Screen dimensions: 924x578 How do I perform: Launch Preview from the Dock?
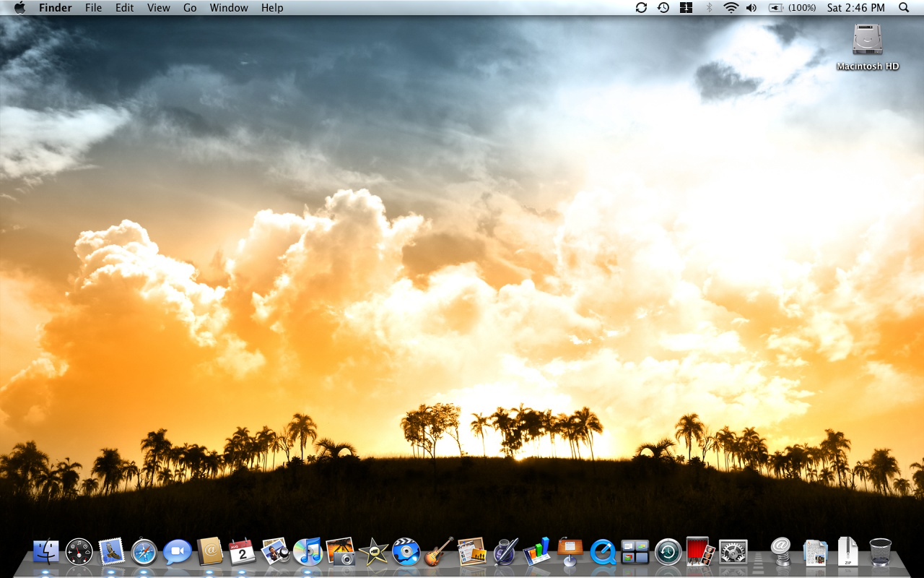coord(275,551)
